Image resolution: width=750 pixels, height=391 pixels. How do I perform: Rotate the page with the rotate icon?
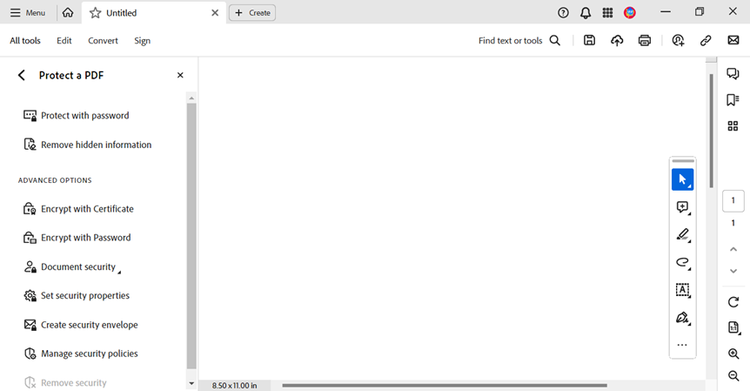pyautogui.click(x=733, y=302)
